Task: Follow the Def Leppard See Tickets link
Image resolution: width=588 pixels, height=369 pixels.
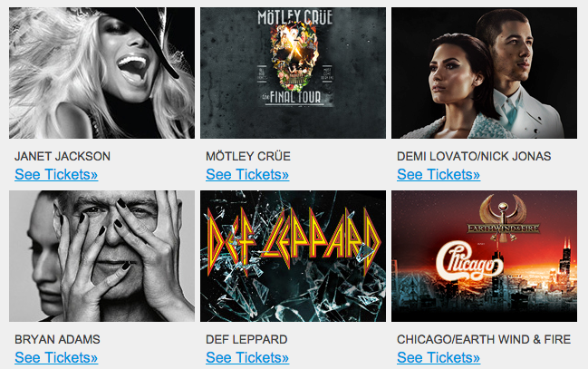Action: 247,358
